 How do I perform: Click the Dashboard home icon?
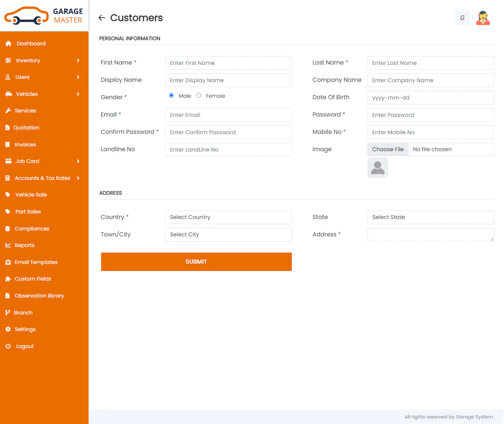point(8,44)
